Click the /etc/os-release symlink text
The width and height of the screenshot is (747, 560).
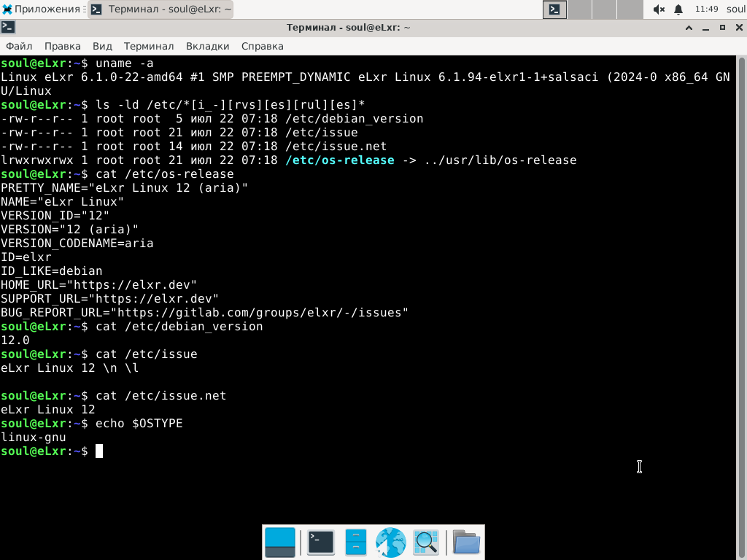click(340, 160)
